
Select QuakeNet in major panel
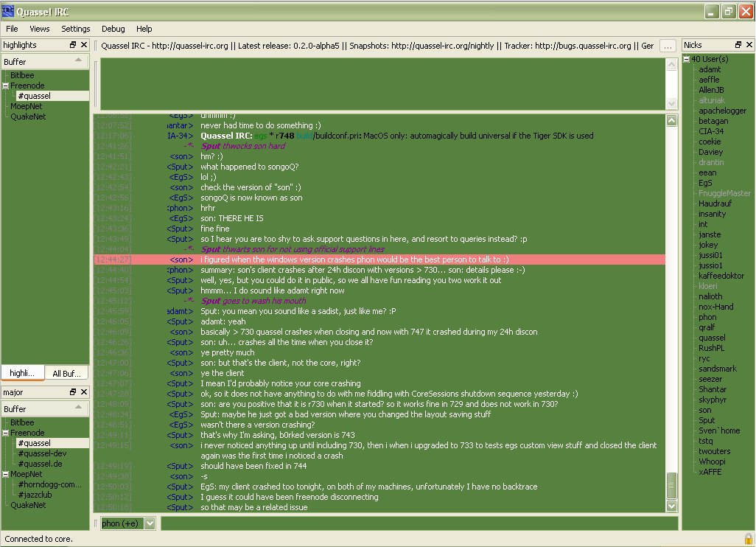coord(28,506)
